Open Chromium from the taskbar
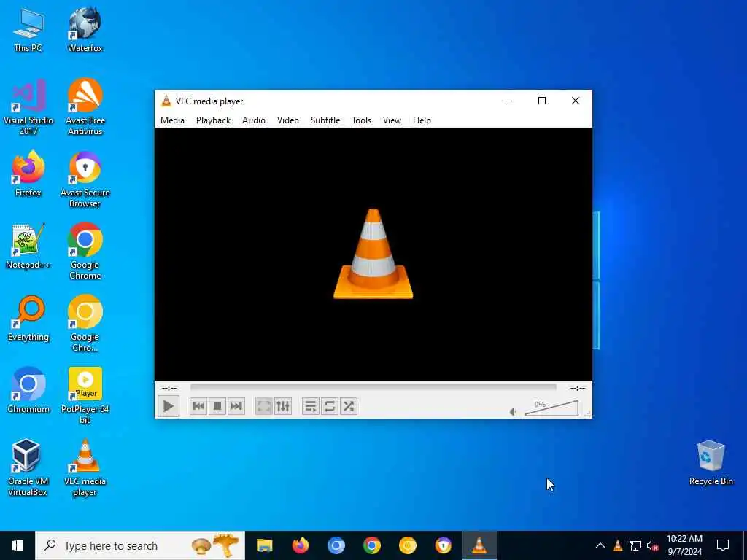Image resolution: width=747 pixels, height=560 pixels. point(336,545)
